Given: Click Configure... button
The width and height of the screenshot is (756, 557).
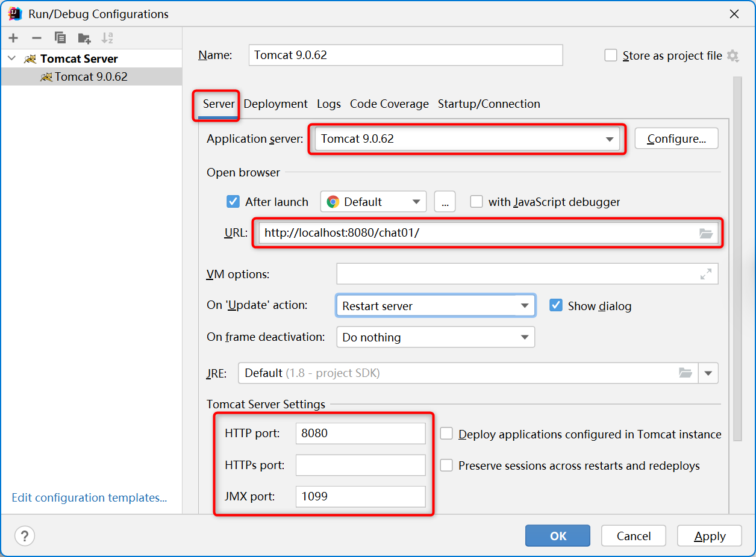Looking at the screenshot, I should pyautogui.click(x=676, y=139).
